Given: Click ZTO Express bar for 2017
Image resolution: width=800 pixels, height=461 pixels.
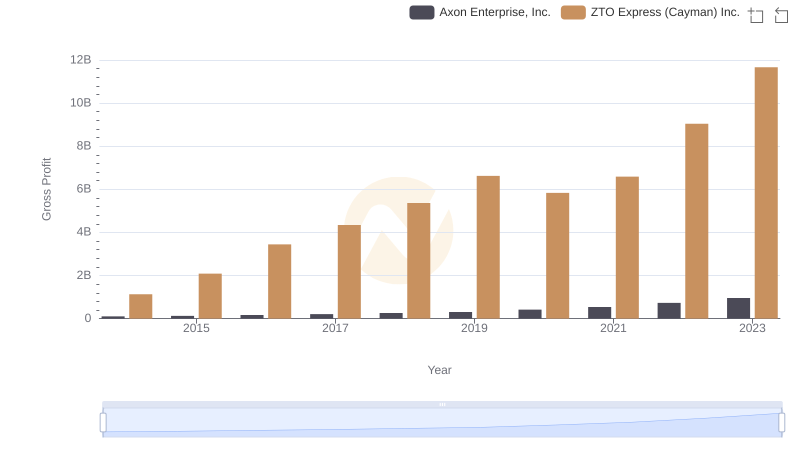Looking at the screenshot, I should click(349, 272).
